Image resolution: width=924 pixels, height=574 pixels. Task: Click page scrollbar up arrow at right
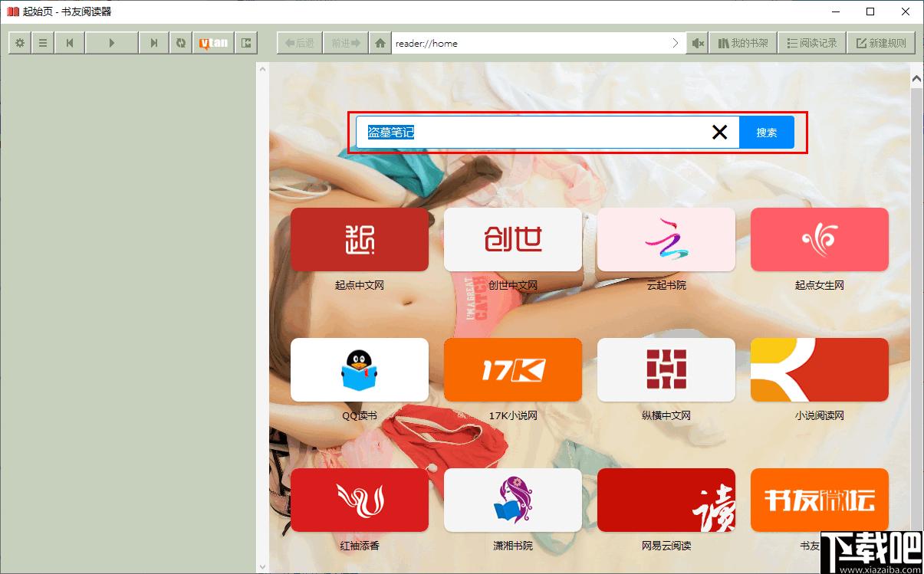[x=916, y=78]
